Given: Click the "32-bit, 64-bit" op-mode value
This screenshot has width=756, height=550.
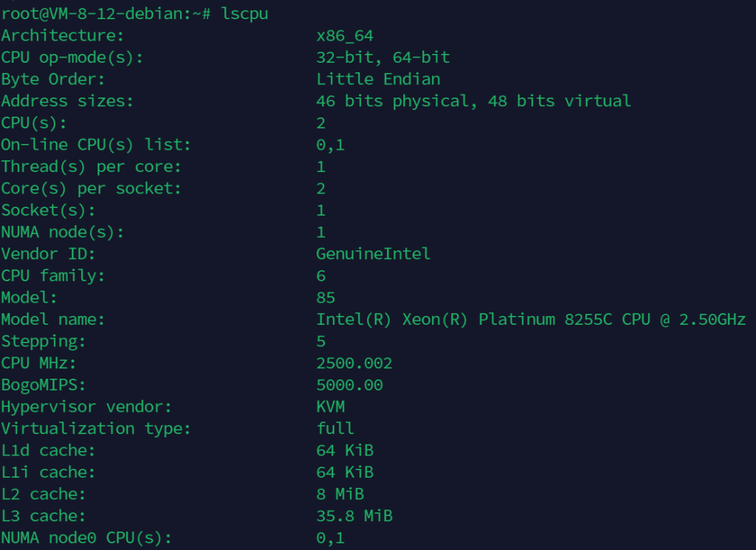Looking at the screenshot, I should tap(382, 58).
